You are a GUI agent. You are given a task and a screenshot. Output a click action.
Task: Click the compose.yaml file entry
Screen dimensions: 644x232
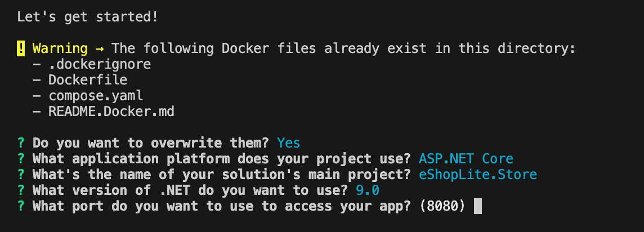click(96, 96)
